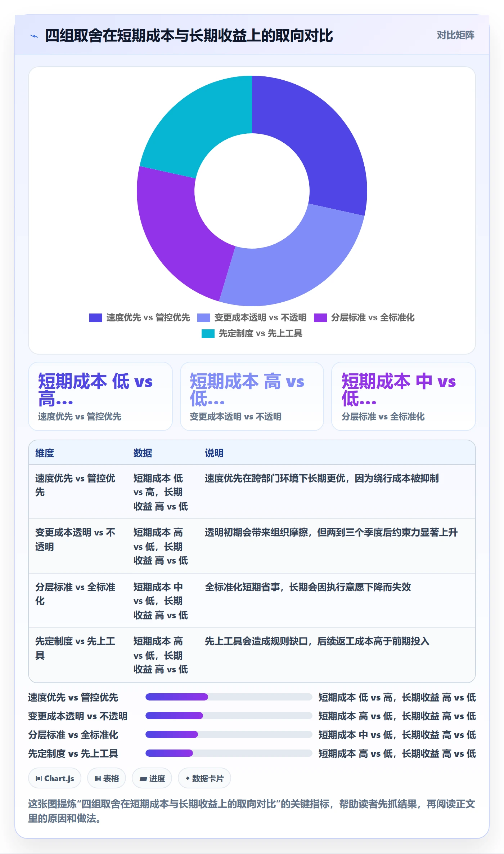Image resolution: width=504 pixels, height=854 pixels.
Task: Click the 数据 column header
Action: [143, 453]
